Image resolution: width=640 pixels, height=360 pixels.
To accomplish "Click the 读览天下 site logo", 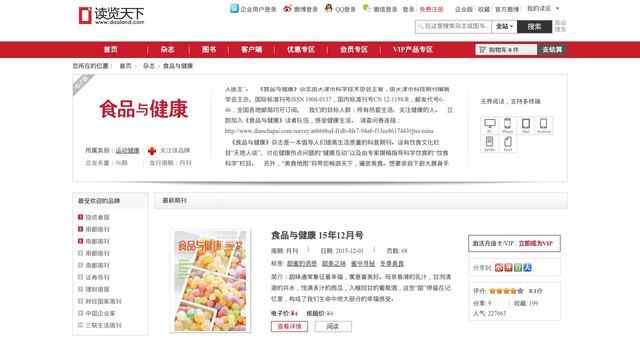I will (x=111, y=16).
